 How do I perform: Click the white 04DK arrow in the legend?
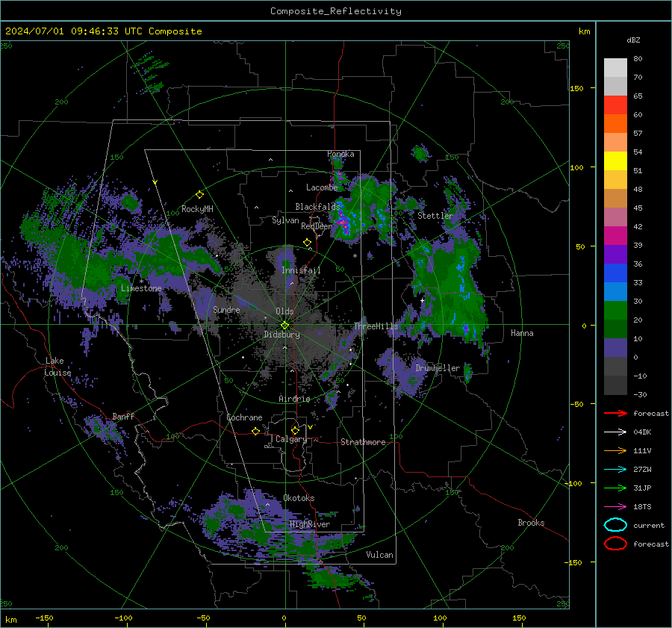(615, 432)
